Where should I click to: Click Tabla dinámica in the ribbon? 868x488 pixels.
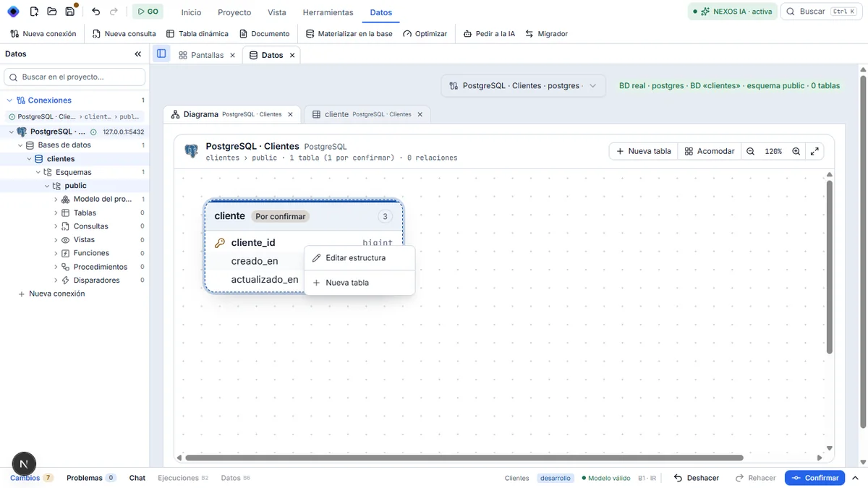[197, 34]
